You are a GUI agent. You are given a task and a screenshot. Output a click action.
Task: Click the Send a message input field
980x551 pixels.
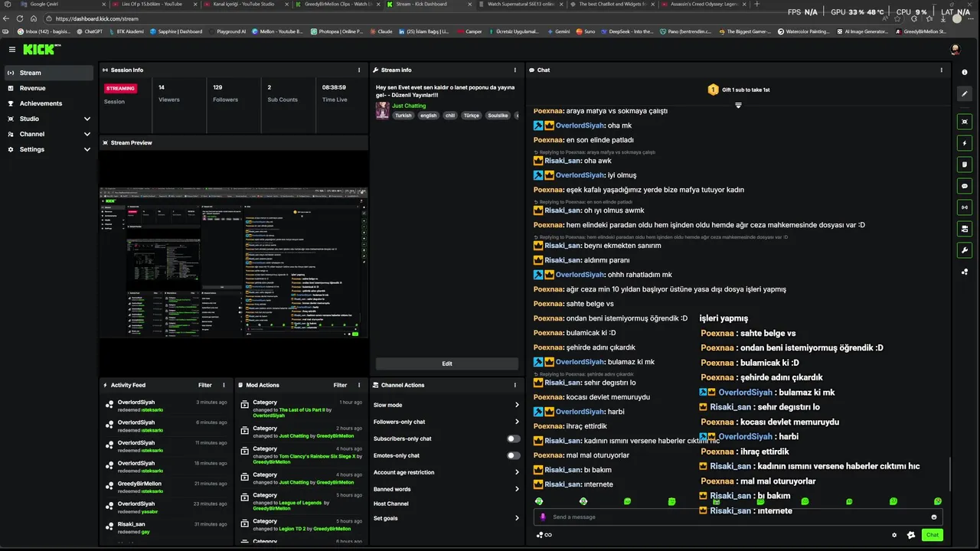738,517
